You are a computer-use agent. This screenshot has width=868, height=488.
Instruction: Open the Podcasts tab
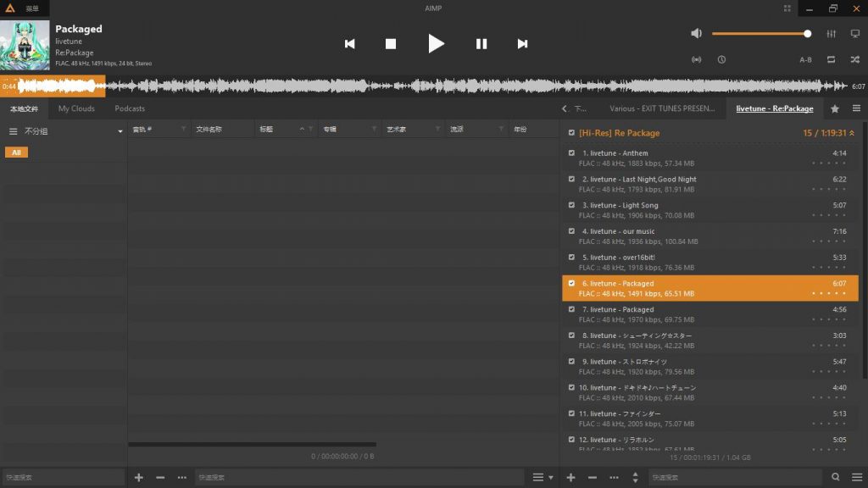(130, 109)
